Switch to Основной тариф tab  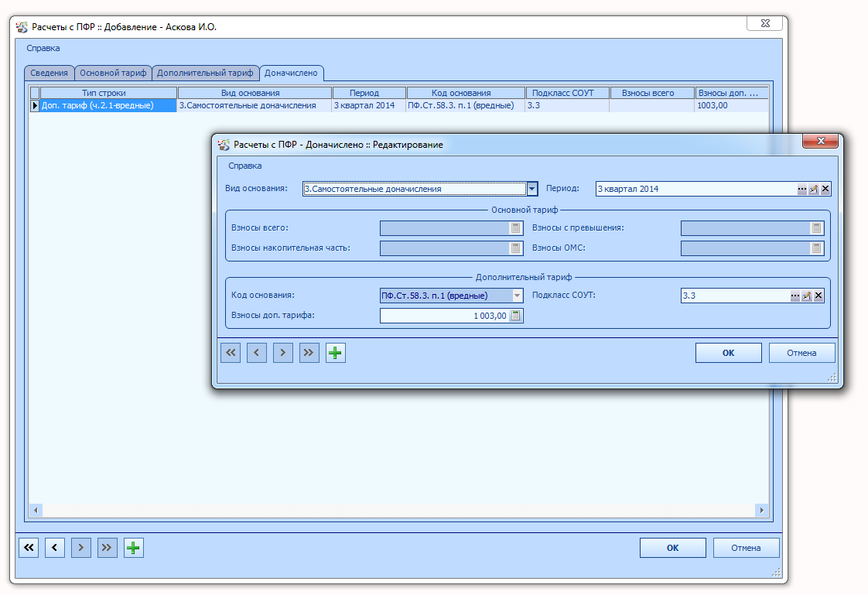[x=113, y=73]
